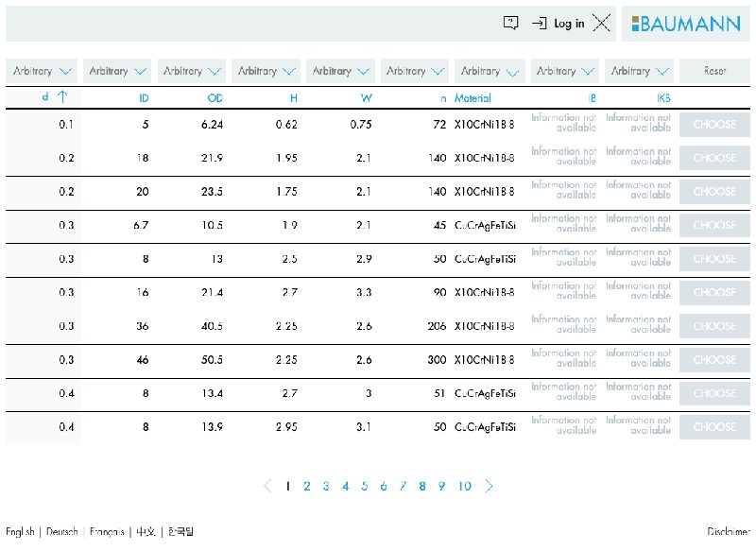Open the Disclaimer link

click(x=729, y=532)
